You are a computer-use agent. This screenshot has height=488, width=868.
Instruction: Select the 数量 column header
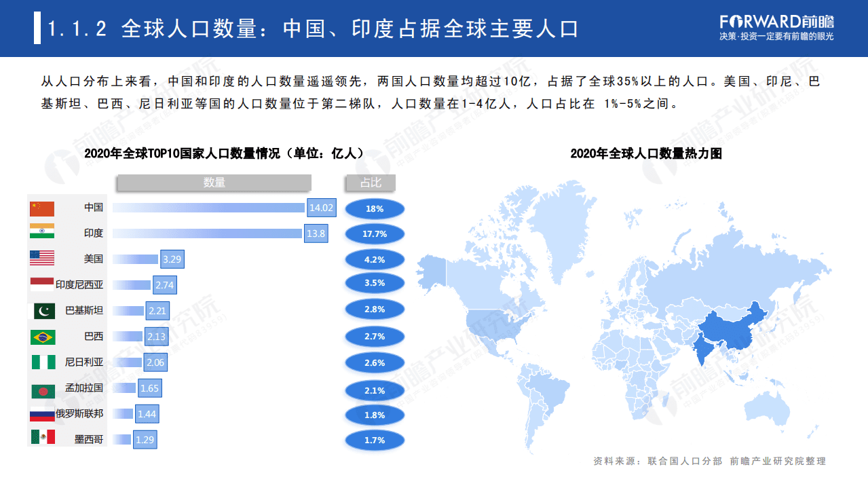tap(214, 183)
